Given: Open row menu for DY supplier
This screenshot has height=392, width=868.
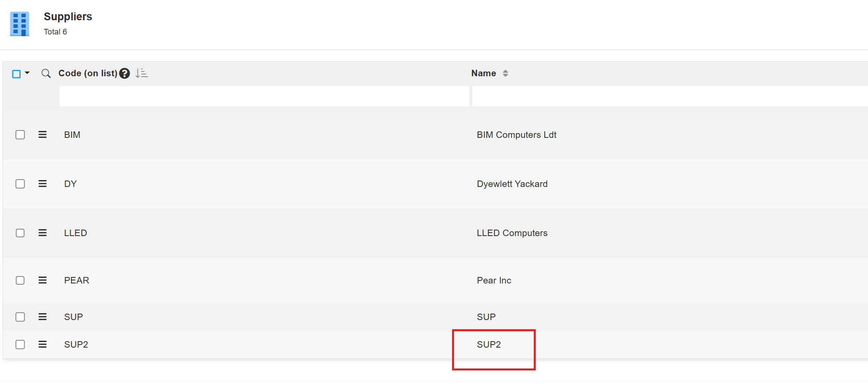Looking at the screenshot, I should point(42,184).
